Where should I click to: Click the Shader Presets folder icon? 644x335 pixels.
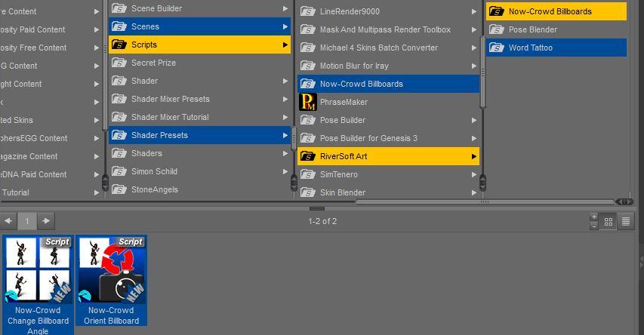coord(119,135)
